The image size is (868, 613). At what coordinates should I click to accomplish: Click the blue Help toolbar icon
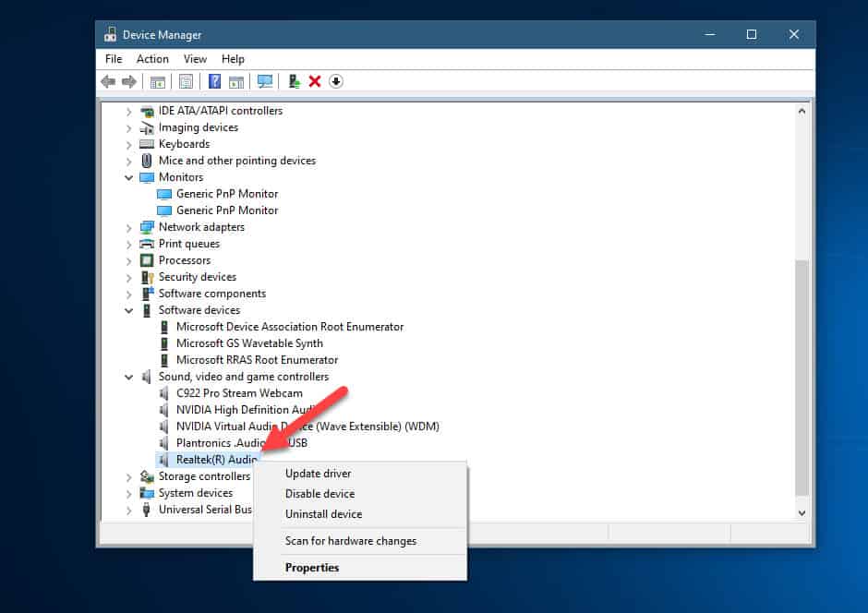click(x=214, y=81)
